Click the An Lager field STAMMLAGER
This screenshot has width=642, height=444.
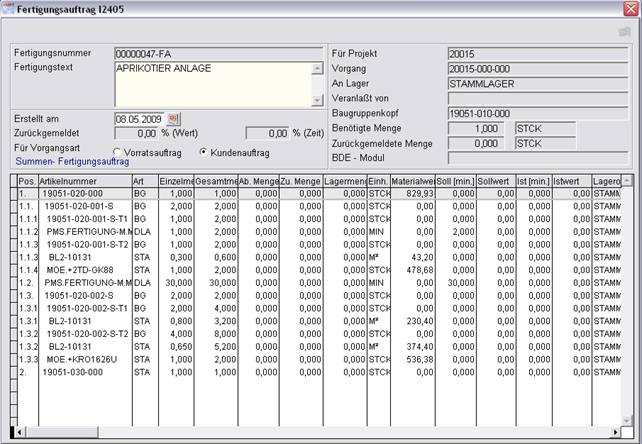point(538,84)
